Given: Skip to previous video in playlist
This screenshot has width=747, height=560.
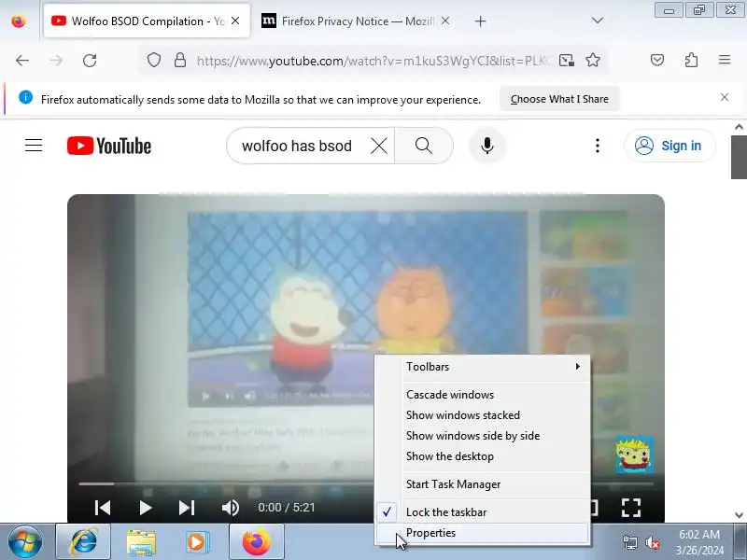Looking at the screenshot, I should (103, 508).
